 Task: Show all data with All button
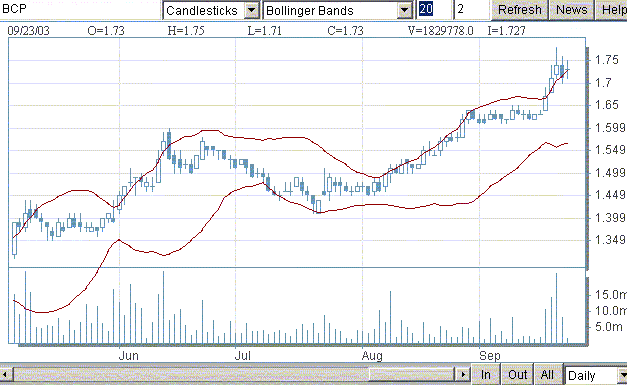pos(547,375)
